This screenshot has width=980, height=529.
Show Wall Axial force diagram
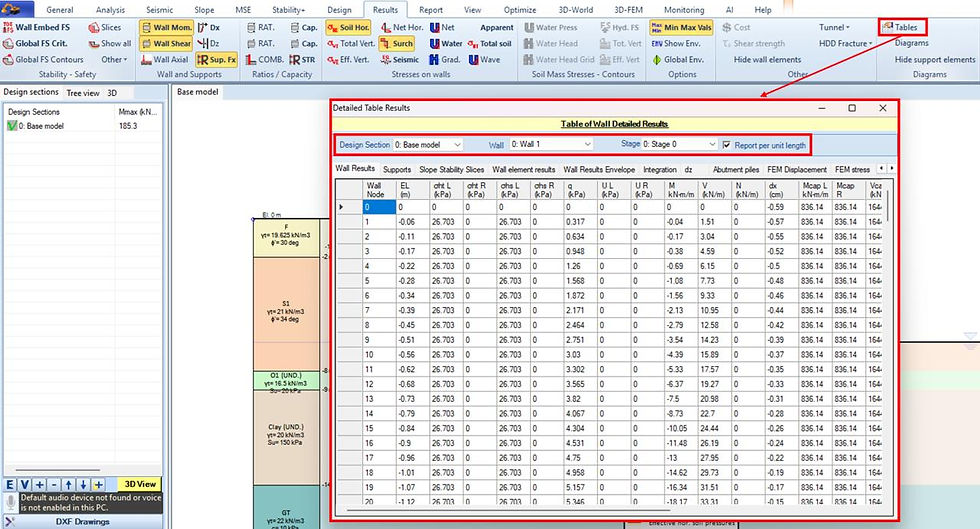tap(165, 60)
